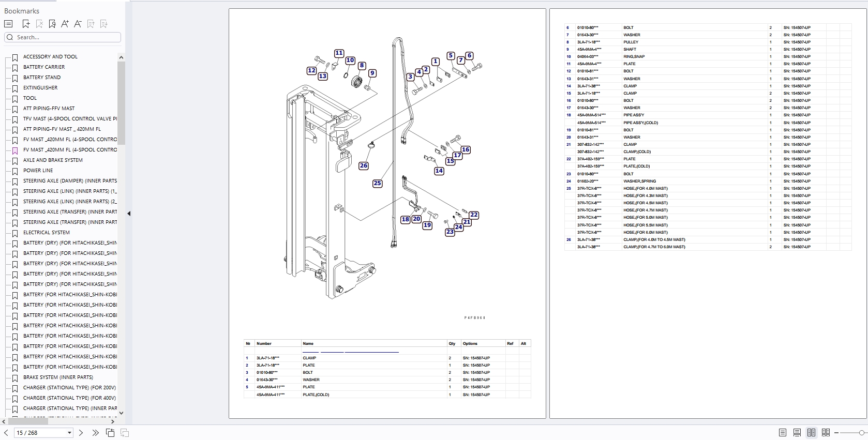Viewport: 868px width, 440px height.
Task: Collapse the bookmarks panel side arrow
Action: (x=129, y=214)
